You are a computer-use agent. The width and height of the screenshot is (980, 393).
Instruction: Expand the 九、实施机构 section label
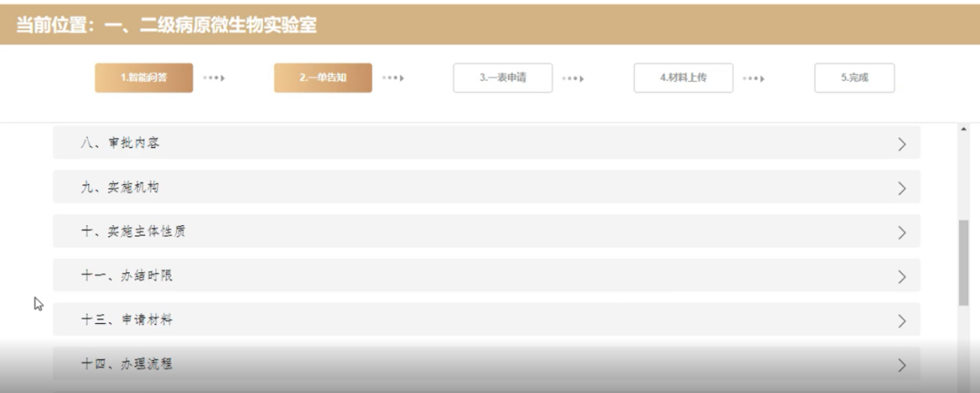tap(120, 188)
